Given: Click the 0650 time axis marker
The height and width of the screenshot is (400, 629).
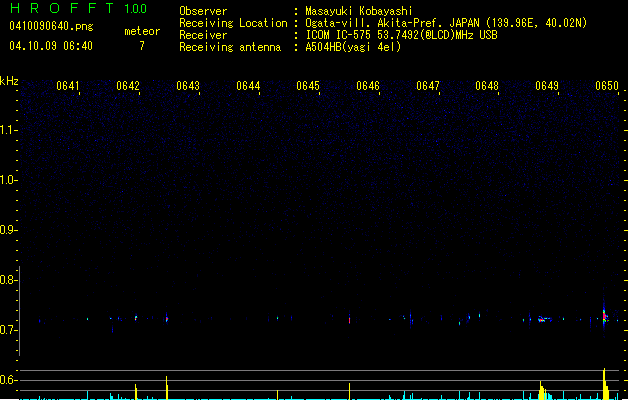Looking at the screenshot, I should pyautogui.click(x=607, y=86).
